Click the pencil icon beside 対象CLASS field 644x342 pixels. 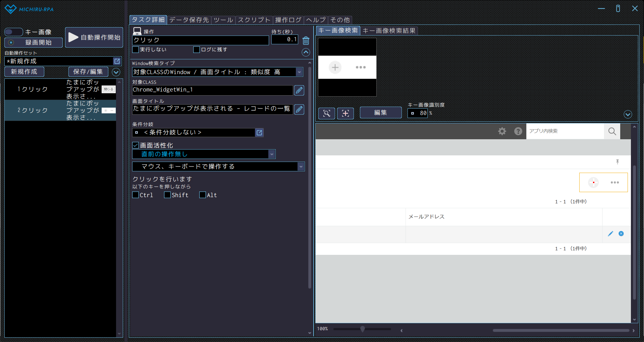pos(299,90)
